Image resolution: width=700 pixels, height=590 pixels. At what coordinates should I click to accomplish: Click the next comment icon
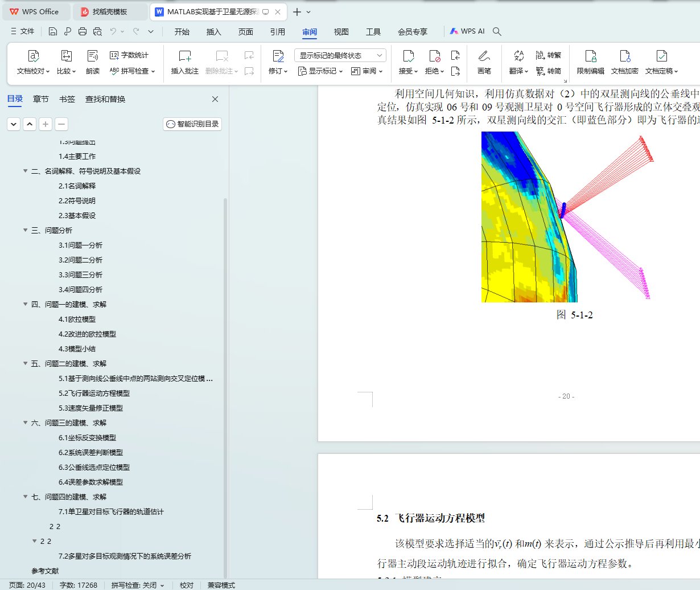(249, 71)
